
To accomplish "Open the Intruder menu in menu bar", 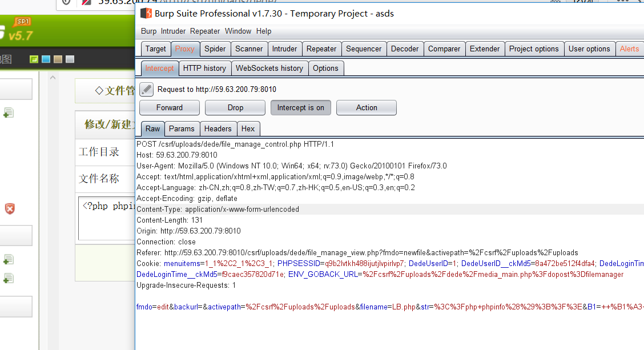I will pos(173,31).
